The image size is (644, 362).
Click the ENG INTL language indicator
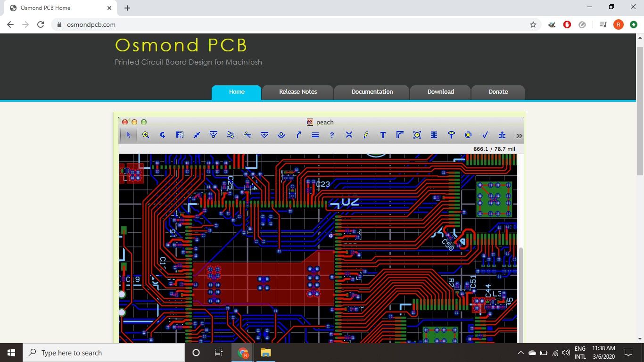tap(580, 353)
